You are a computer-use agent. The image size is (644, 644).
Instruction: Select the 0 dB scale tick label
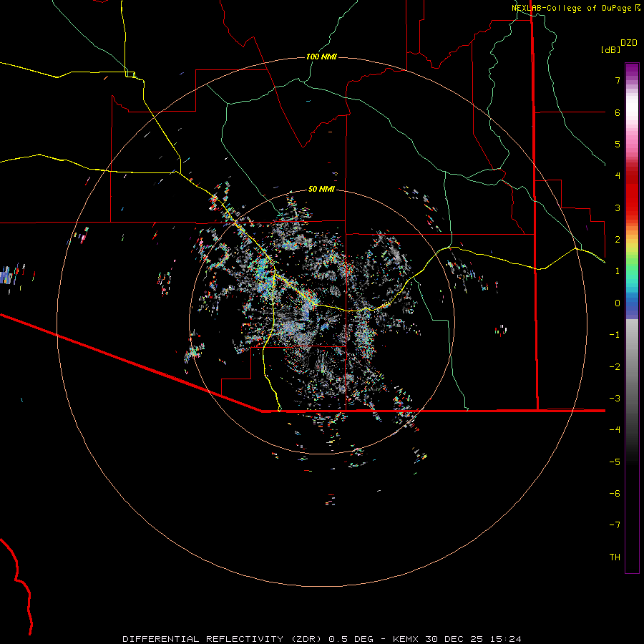pos(616,303)
